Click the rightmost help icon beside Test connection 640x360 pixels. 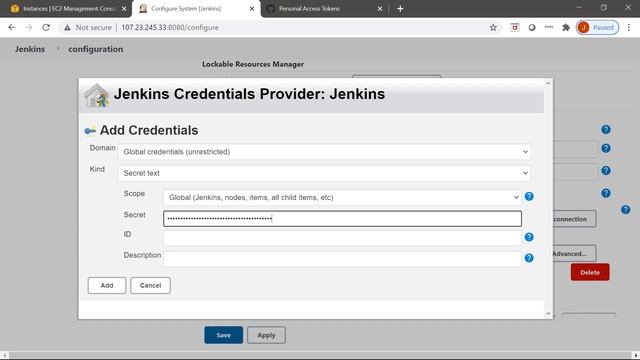[x=625, y=210]
